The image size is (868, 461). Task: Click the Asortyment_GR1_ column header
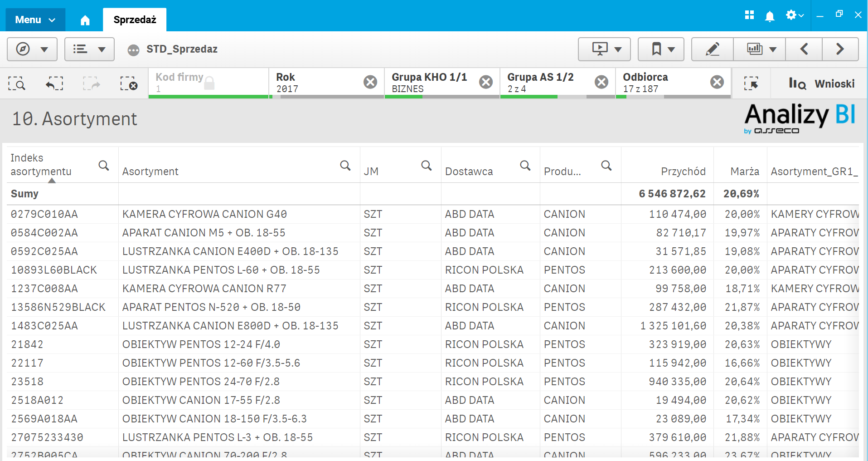pos(815,172)
